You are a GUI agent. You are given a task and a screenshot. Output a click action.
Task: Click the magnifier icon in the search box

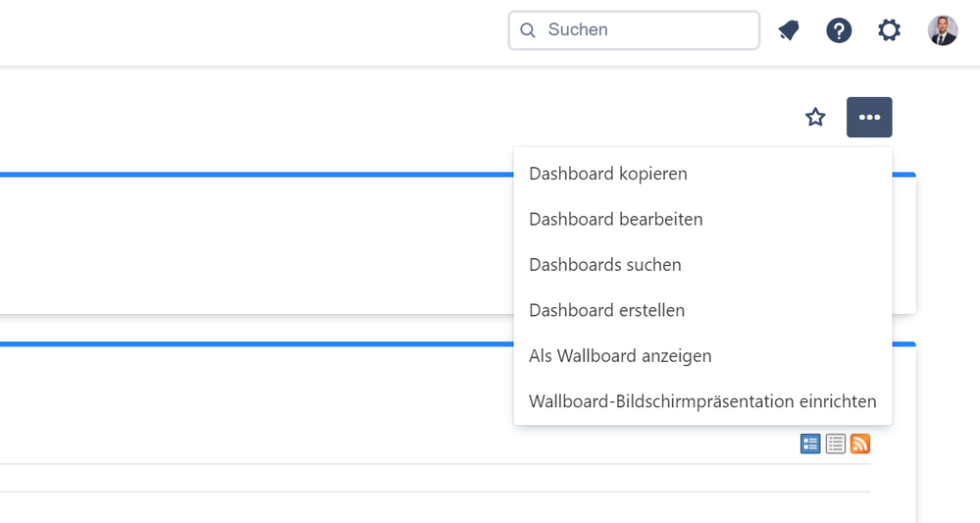click(x=528, y=30)
